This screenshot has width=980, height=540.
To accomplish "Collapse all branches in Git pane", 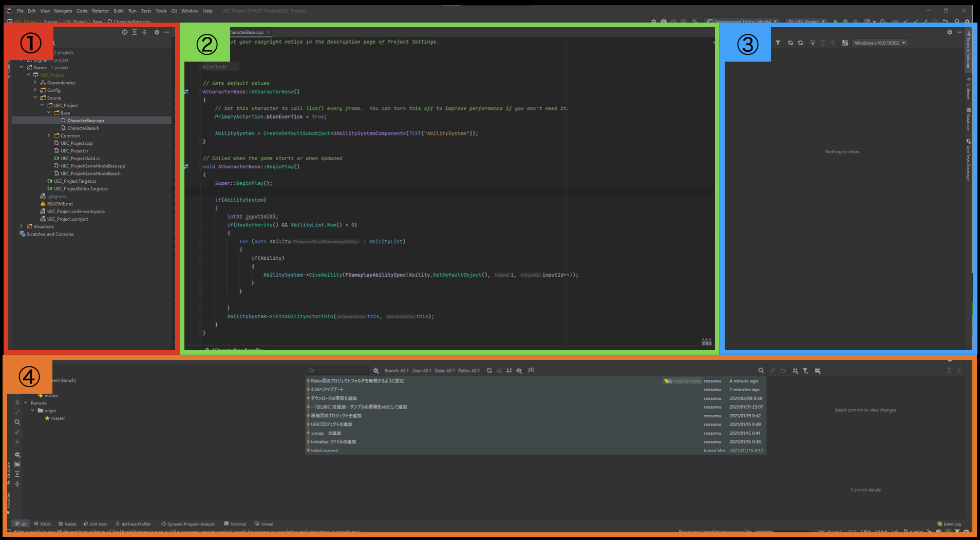I will pyautogui.click(x=17, y=484).
